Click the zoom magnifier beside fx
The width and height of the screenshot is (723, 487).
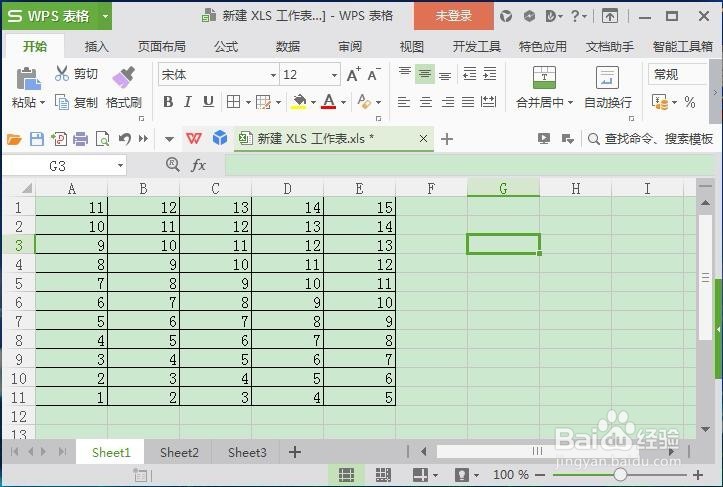[173, 164]
